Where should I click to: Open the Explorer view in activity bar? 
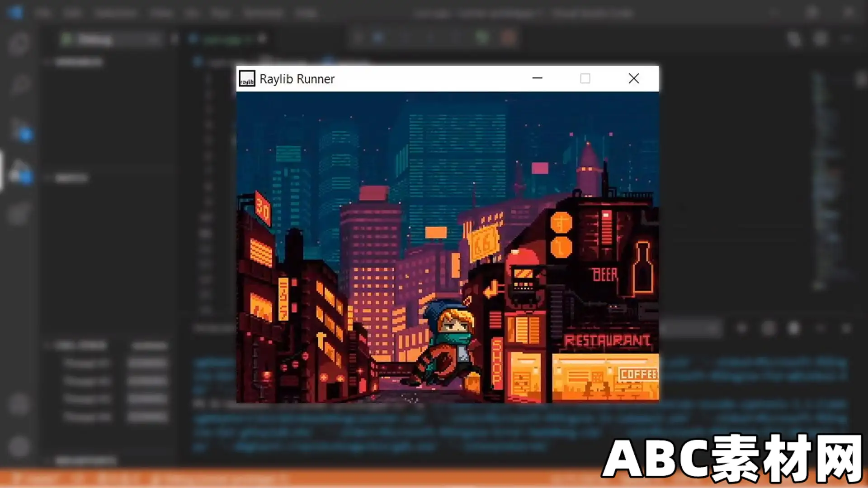click(x=19, y=44)
